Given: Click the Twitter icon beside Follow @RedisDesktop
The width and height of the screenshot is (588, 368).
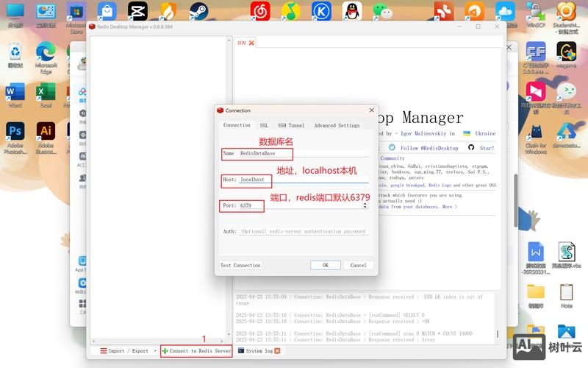Looking at the screenshot, I should [392, 148].
